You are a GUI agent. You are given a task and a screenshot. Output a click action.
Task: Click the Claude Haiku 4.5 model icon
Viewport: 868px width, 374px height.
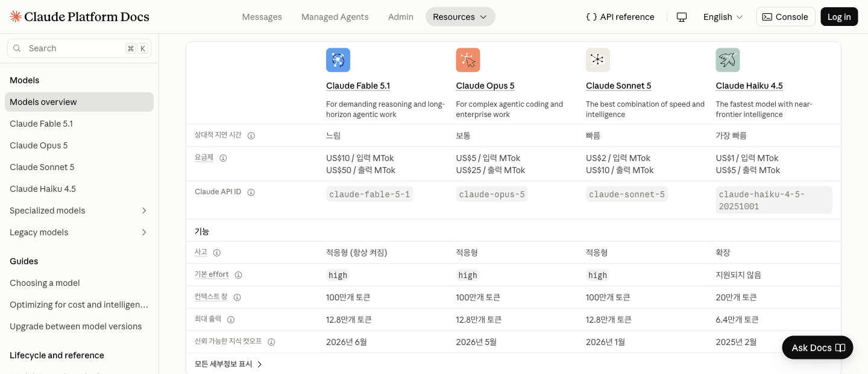click(x=728, y=60)
